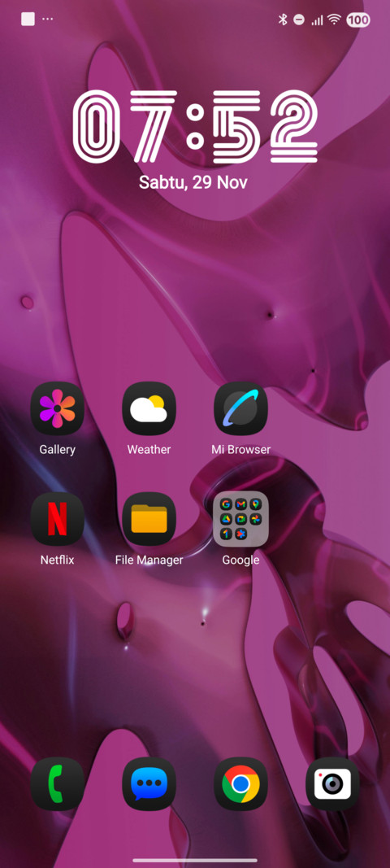
Task: Tap the square notification icon in status bar
Action: pos(28,20)
